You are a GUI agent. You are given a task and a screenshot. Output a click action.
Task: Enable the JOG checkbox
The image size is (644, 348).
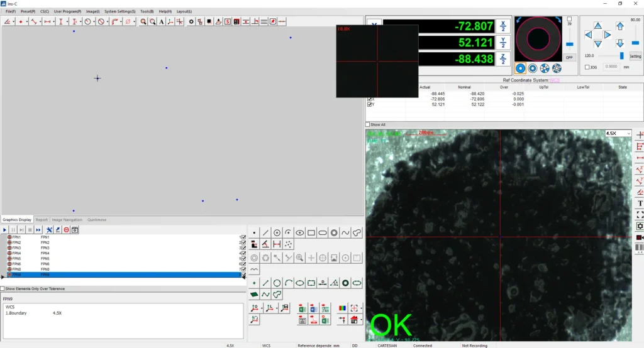click(x=587, y=67)
